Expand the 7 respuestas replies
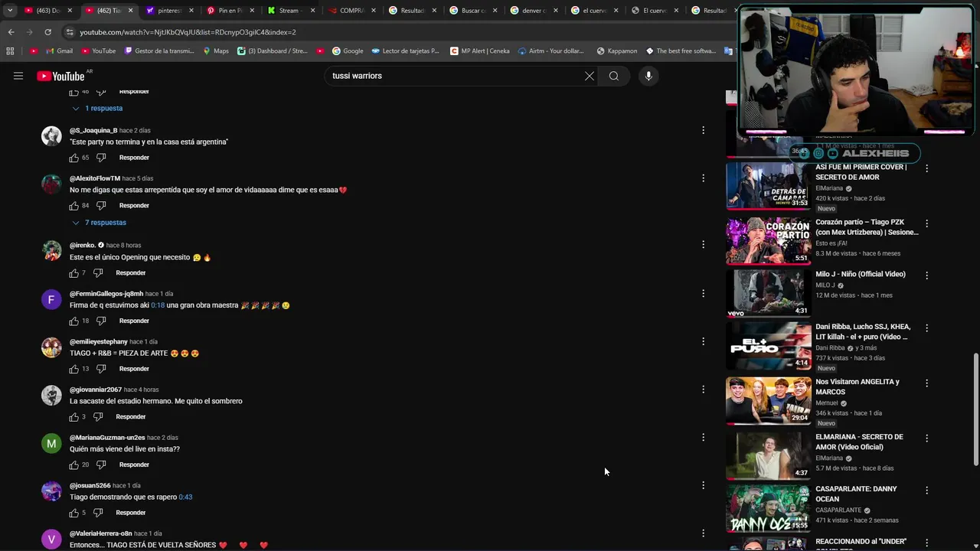The image size is (980, 551). point(99,223)
